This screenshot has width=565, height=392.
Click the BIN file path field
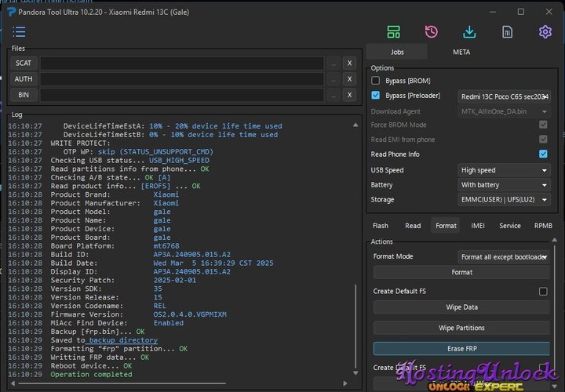coord(182,95)
